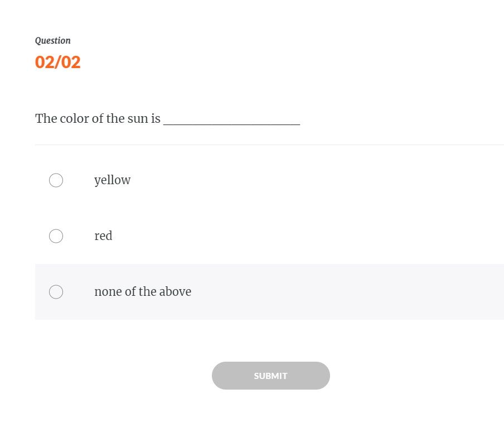504x432 pixels.
Task: Choose the "red" radio button circle
Action: (x=56, y=236)
